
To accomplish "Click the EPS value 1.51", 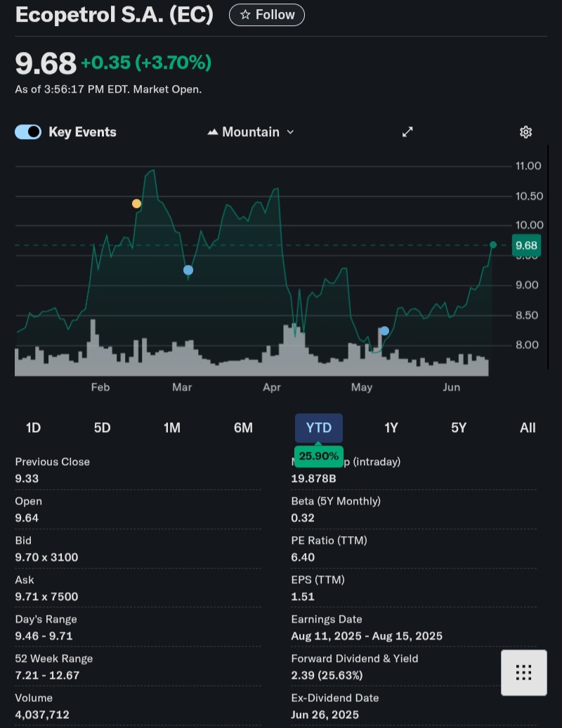I will 303,597.
